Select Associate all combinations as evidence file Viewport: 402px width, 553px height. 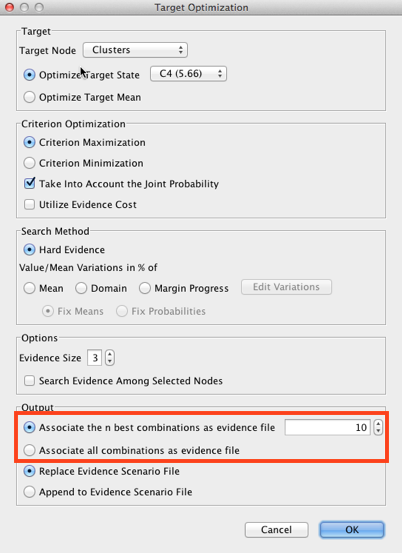(x=29, y=450)
